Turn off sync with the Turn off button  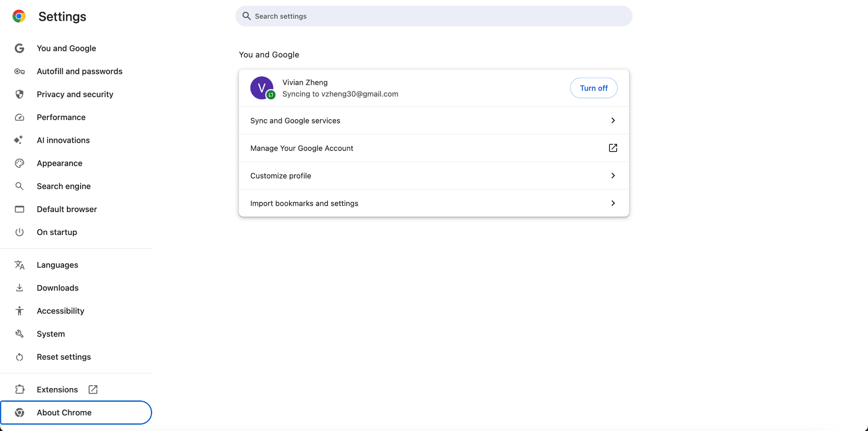click(593, 88)
